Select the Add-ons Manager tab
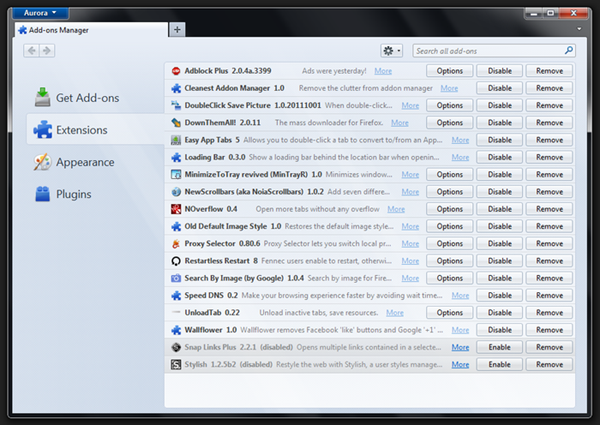This screenshot has height=425, width=600. click(91, 30)
